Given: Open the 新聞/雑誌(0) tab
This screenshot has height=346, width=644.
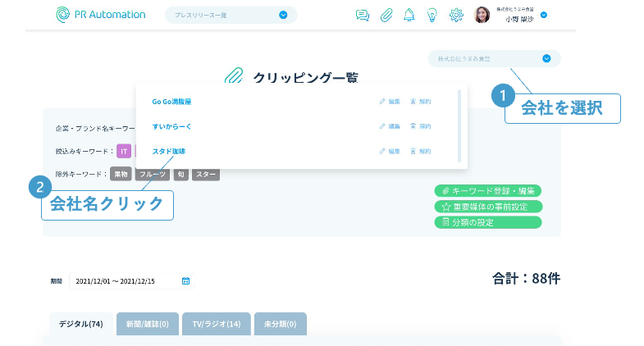Looking at the screenshot, I should [x=148, y=324].
